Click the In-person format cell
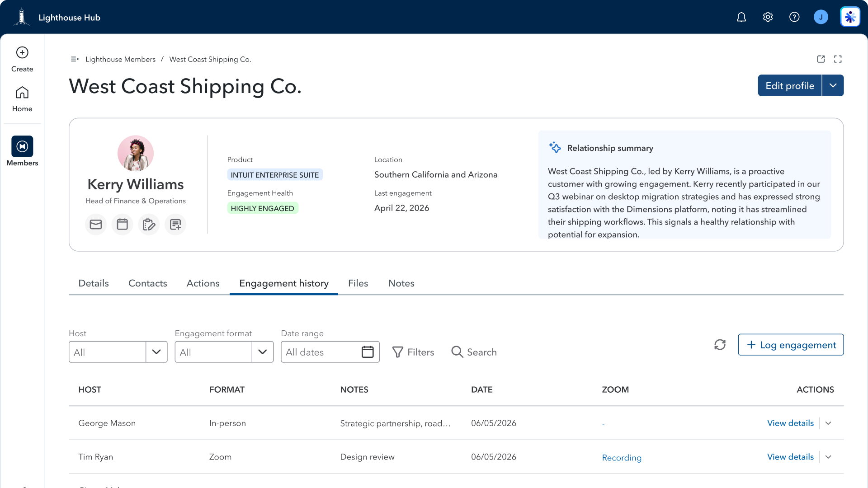The width and height of the screenshot is (868, 488). click(227, 423)
